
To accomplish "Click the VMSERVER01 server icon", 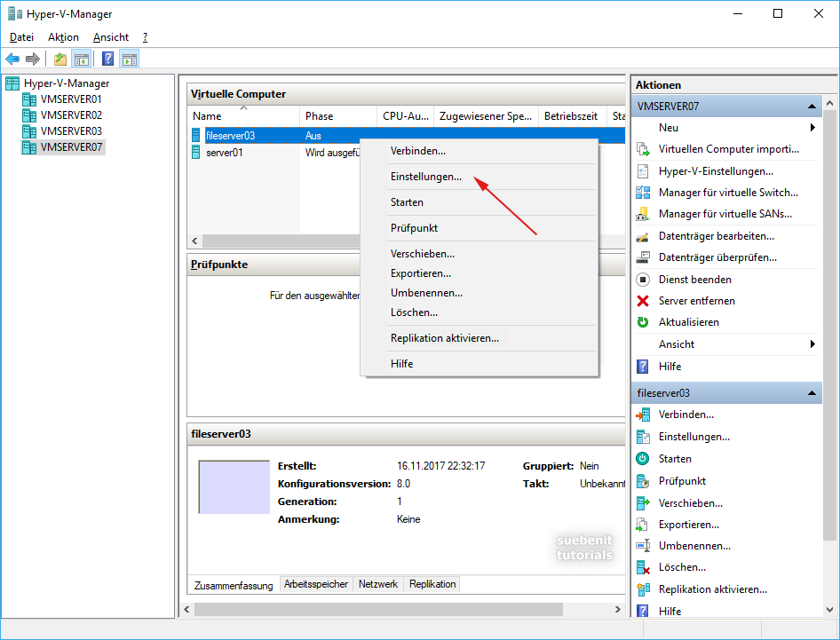I will (x=29, y=99).
